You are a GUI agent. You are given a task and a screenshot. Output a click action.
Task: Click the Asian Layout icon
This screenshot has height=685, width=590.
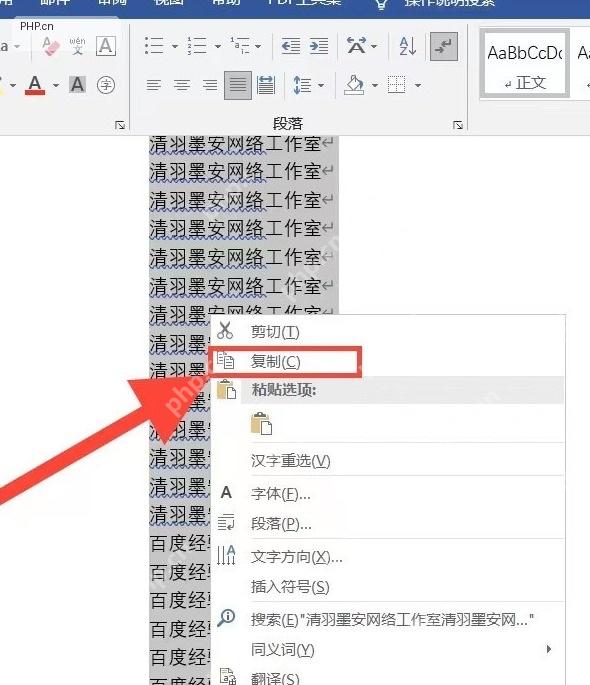tap(356, 46)
